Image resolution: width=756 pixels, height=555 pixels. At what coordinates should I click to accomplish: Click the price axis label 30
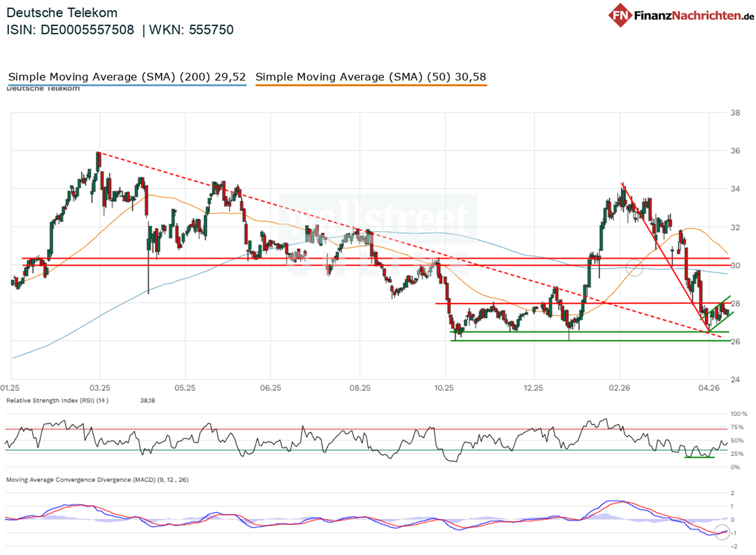[x=735, y=265]
